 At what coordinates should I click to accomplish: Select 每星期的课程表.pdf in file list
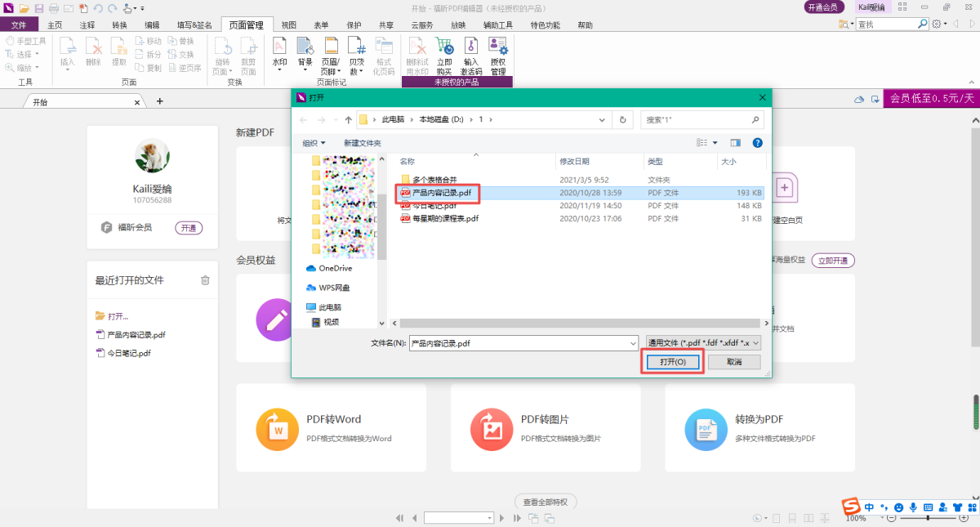[445, 218]
